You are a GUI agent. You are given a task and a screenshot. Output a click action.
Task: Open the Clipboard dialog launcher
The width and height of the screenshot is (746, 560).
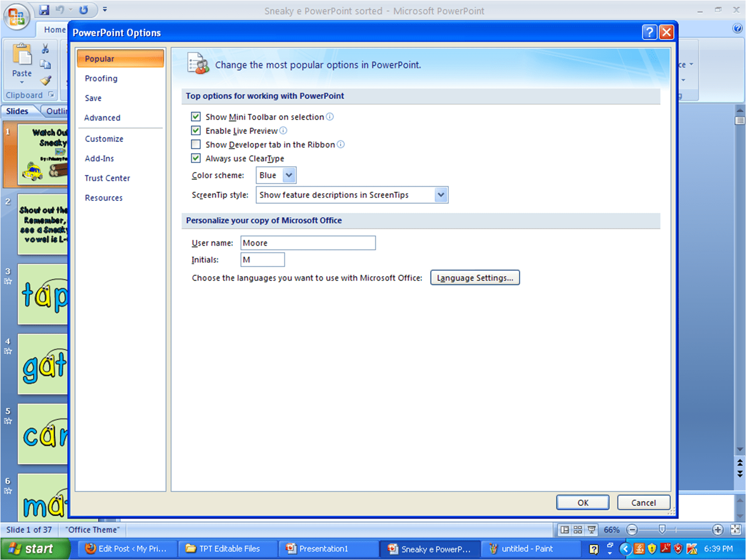[x=51, y=94]
